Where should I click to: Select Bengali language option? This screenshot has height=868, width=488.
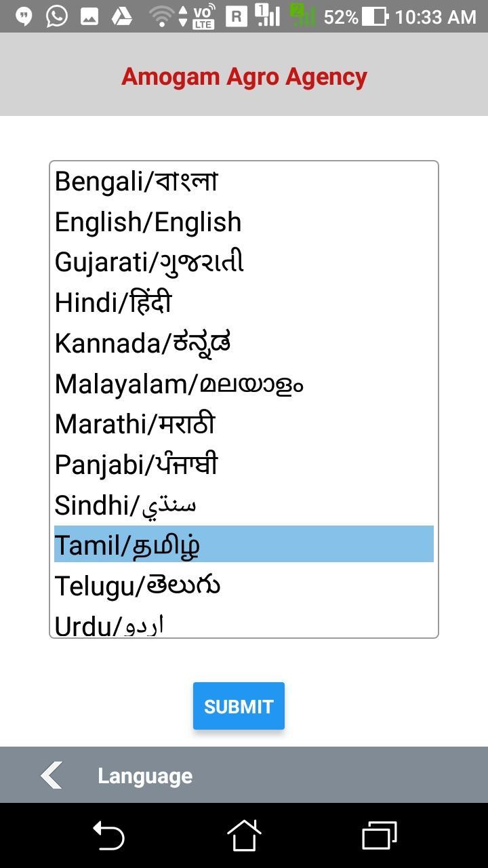pyautogui.click(x=244, y=182)
